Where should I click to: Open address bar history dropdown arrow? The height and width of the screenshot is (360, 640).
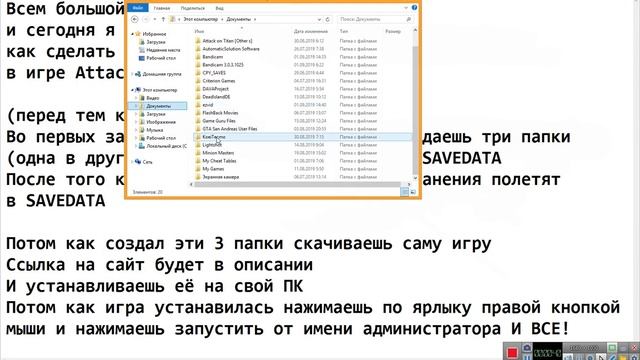[319, 19]
